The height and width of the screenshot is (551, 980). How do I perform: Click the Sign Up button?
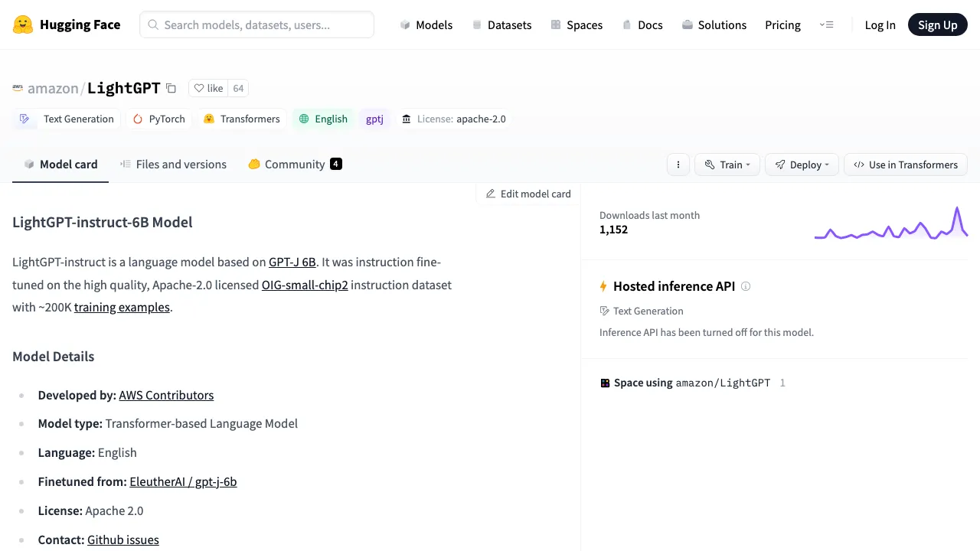[x=938, y=24]
